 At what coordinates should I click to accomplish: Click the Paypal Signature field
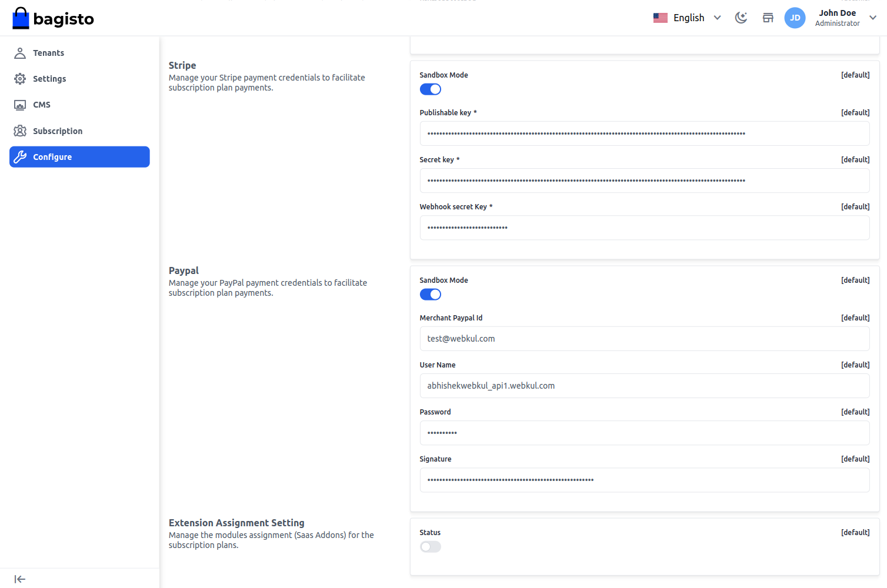[x=645, y=480]
